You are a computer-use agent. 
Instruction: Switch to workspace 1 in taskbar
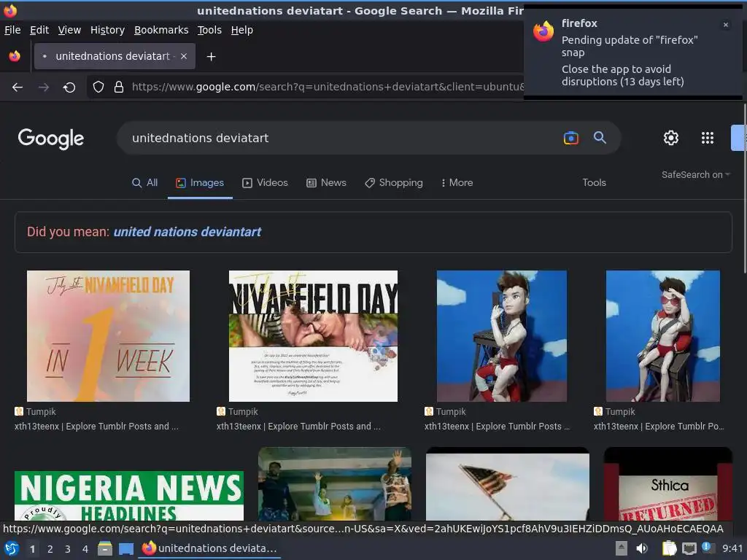tap(32, 549)
